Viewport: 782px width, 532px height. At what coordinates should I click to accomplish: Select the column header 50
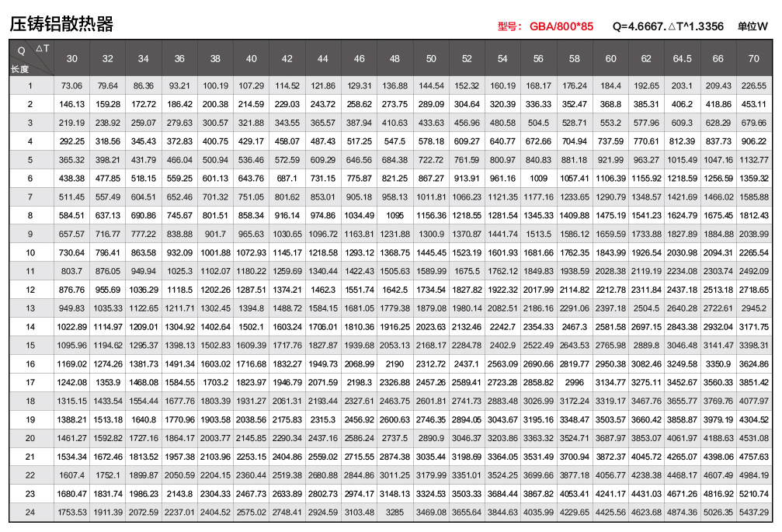431,59
